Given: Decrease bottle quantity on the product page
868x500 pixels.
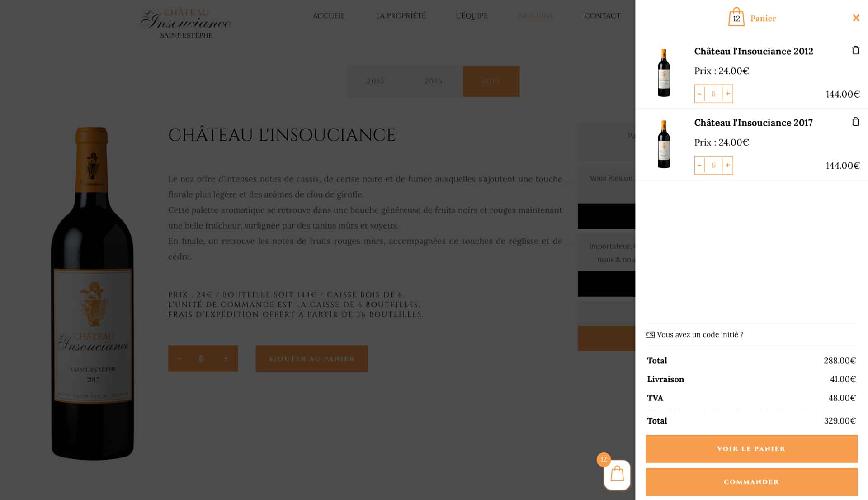Looking at the screenshot, I should coord(179,358).
